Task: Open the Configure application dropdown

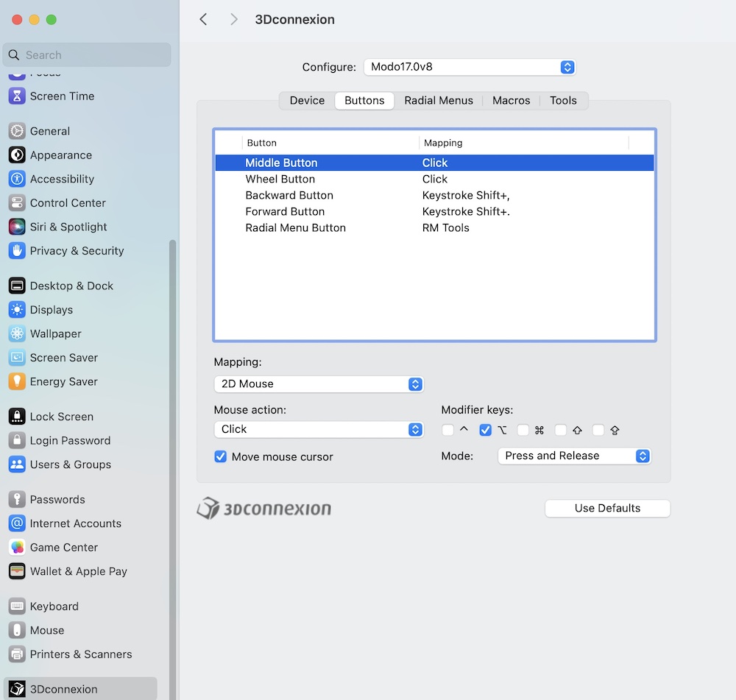Action: click(470, 67)
